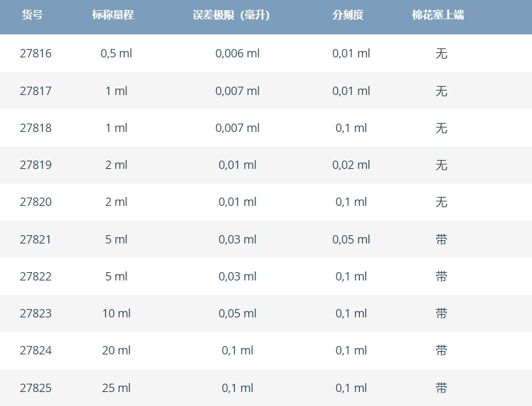Click item number 27825
The height and width of the screenshot is (406, 532).
coord(36,388)
